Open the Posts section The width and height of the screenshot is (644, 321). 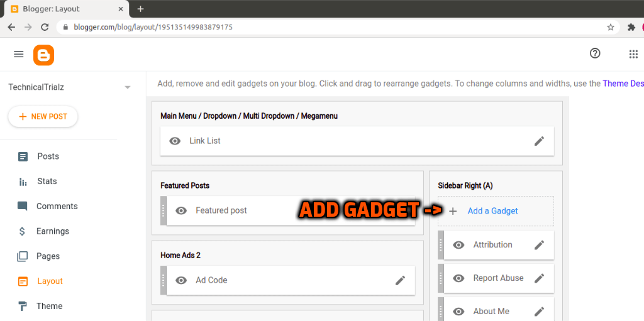pos(48,156)
